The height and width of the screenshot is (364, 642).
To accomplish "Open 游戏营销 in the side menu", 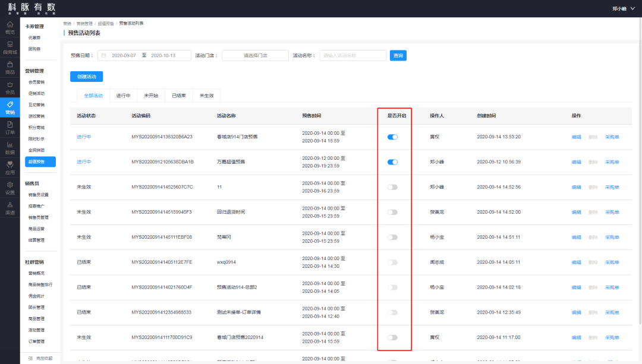I will (36, 116).
